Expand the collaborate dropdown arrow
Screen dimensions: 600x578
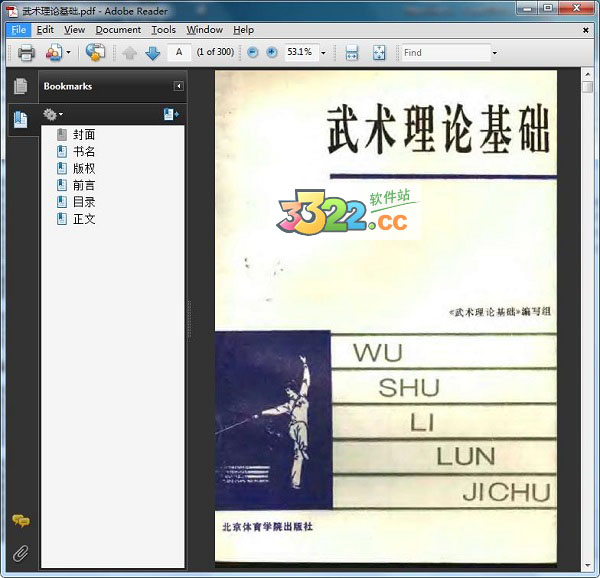(x=68, y=52)
